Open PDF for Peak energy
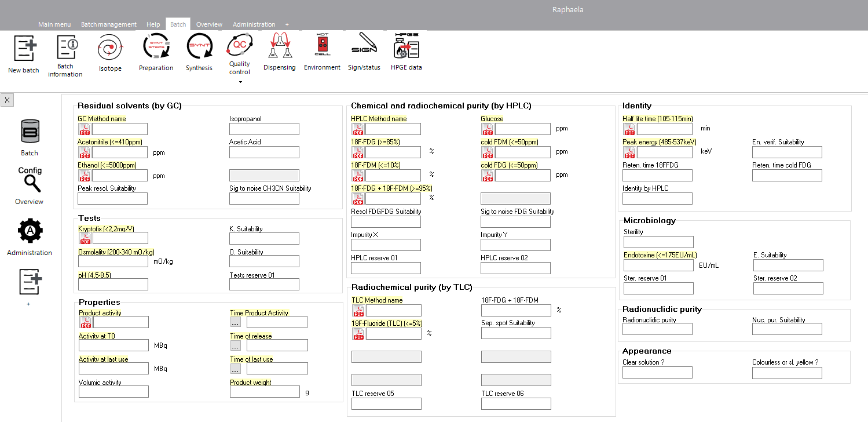868x422 pixels. pos(629,152)
